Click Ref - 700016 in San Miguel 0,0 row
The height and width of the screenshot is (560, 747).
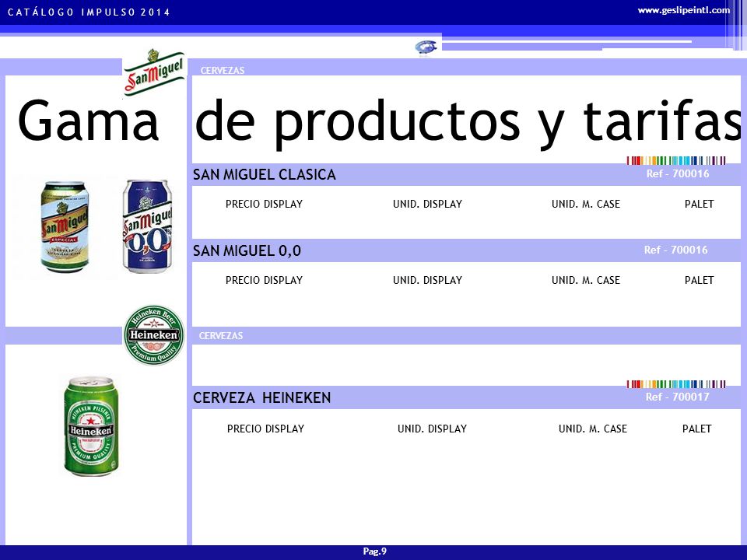(675, 250)
